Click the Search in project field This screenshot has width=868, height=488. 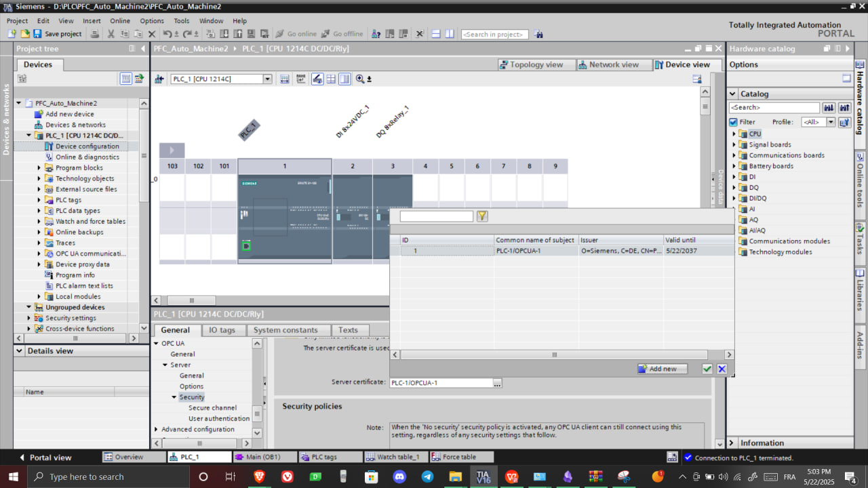(x=495, y=34)
